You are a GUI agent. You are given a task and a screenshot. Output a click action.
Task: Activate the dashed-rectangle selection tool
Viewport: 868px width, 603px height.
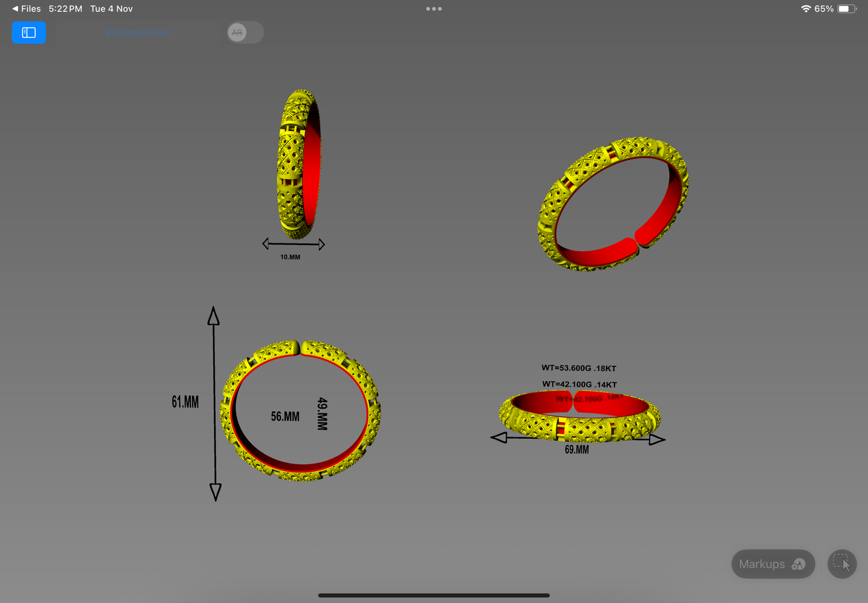842,564
